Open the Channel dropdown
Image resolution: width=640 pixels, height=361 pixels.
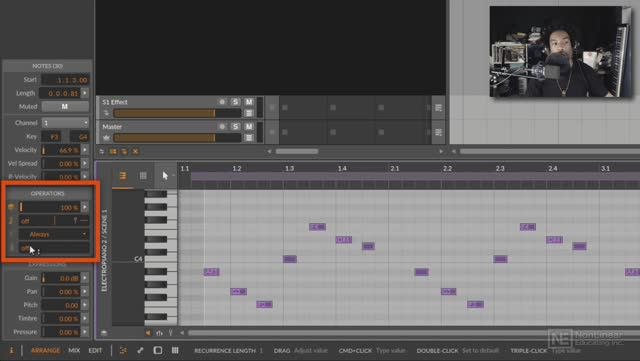(65, 123)
